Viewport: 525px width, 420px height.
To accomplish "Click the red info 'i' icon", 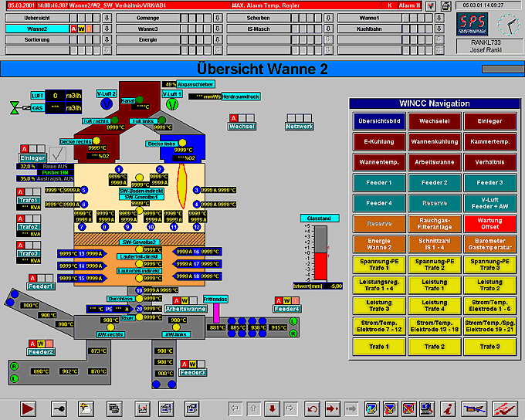I will click(449, 408).
